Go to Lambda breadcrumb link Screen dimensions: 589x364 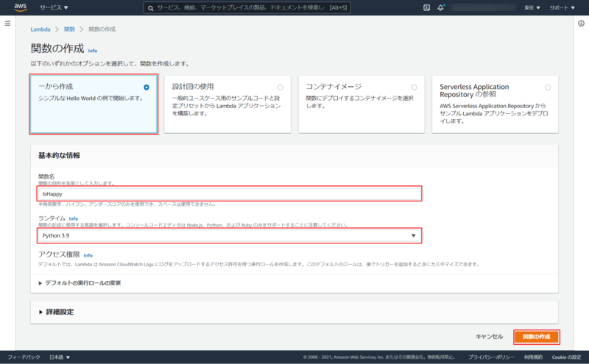[40, 29]
